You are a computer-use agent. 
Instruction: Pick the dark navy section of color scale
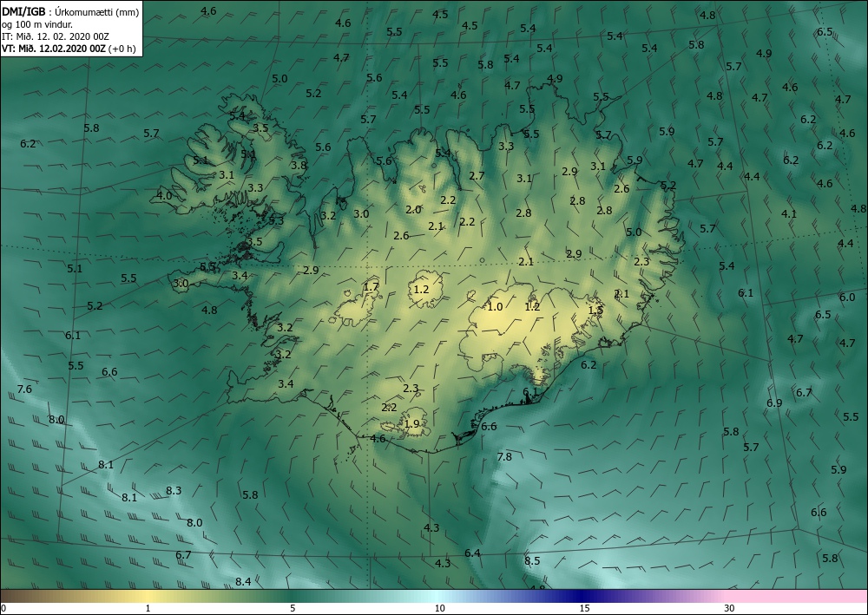[x=582, y=596]
